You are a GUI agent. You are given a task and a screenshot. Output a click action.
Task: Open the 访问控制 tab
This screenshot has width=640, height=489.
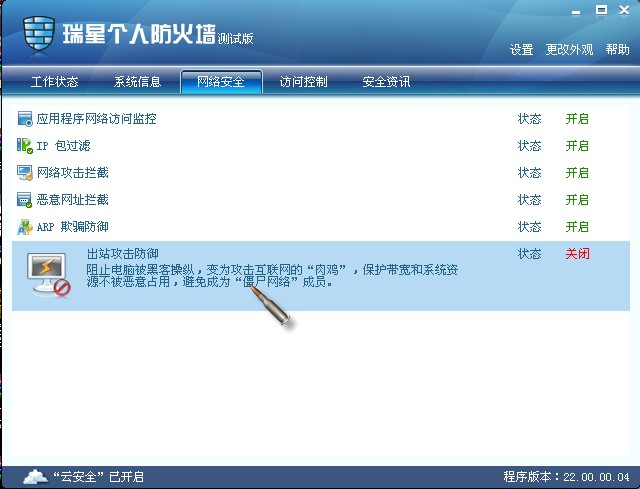click(x=303, y=82)
